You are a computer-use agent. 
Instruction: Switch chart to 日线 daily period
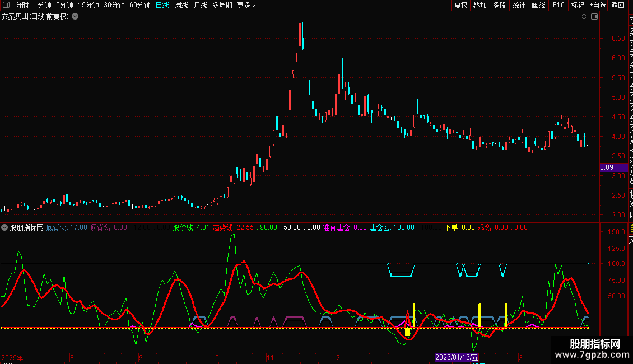coord(162,5)
